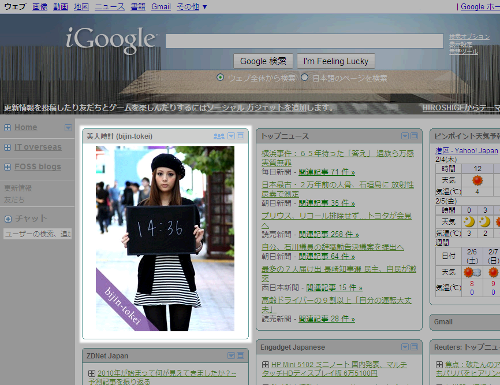Click the share icon on the bijin-tokei gadget
Screen dimensions: 500x385
[x=219, y=136]
